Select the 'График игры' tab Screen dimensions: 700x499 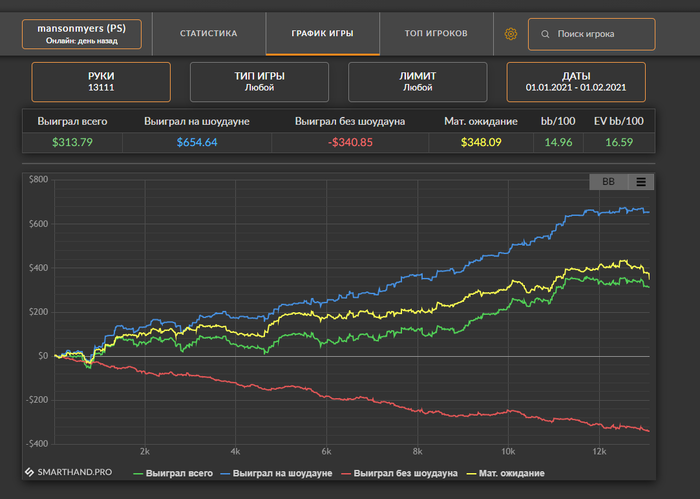322,33
